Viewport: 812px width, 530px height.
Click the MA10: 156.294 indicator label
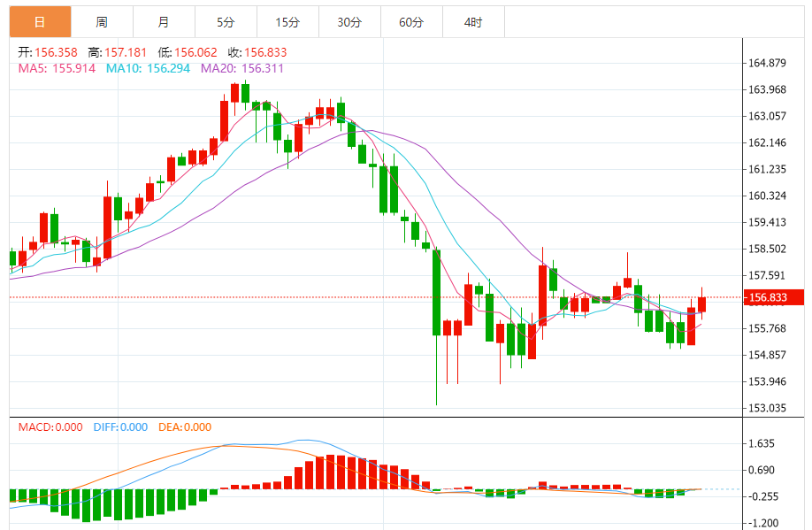pos(148,68)
